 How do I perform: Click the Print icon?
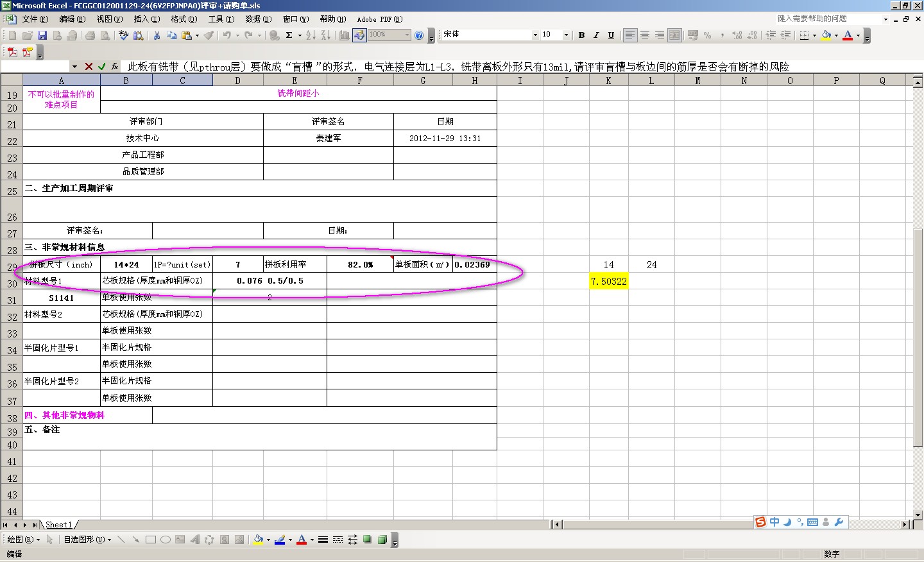click(90, 35)
